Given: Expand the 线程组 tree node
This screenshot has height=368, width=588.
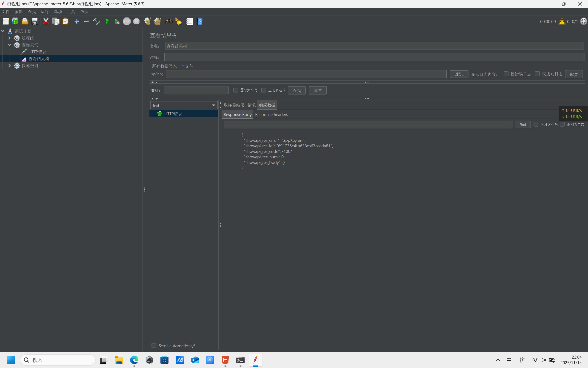Looking at the screenshot, I should click(9, 38).
